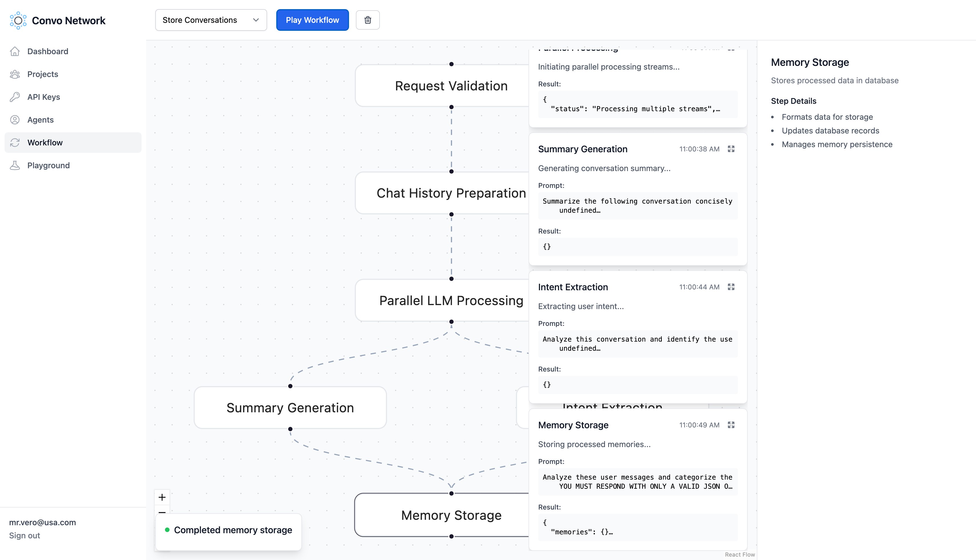The image size is (976, 560).
Task: Click the Summary Generation log card title
Action: coord(583,149)
